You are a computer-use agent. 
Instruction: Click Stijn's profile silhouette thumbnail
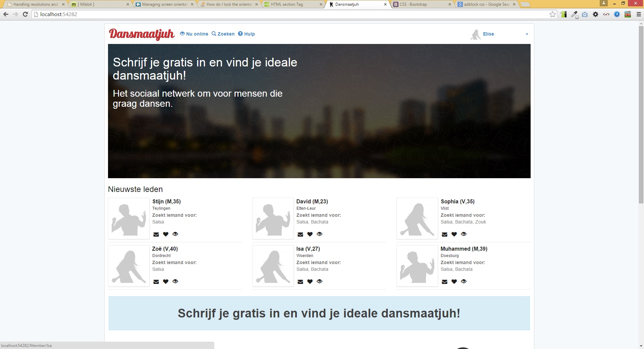tap(129, 218)
